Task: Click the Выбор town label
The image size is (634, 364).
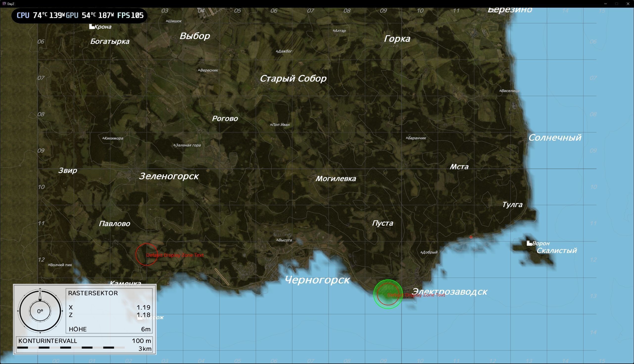Action: [195, 36]
